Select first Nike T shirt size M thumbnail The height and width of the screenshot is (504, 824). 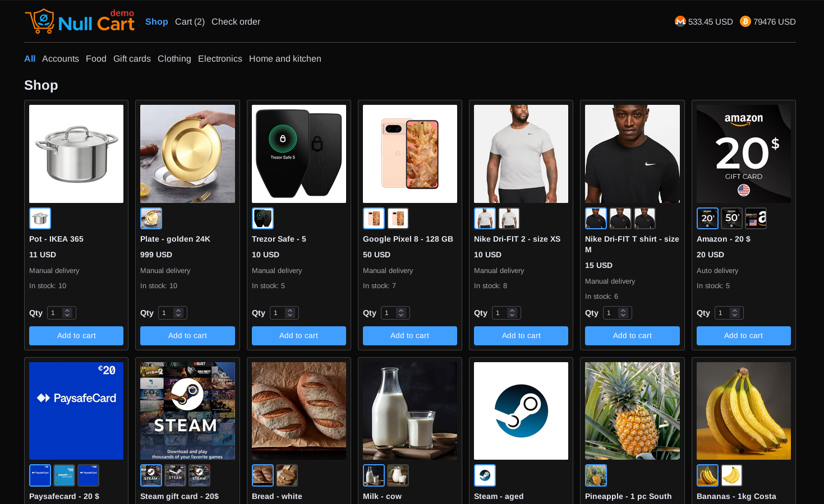pyautogui.click(x=596, y=218)
